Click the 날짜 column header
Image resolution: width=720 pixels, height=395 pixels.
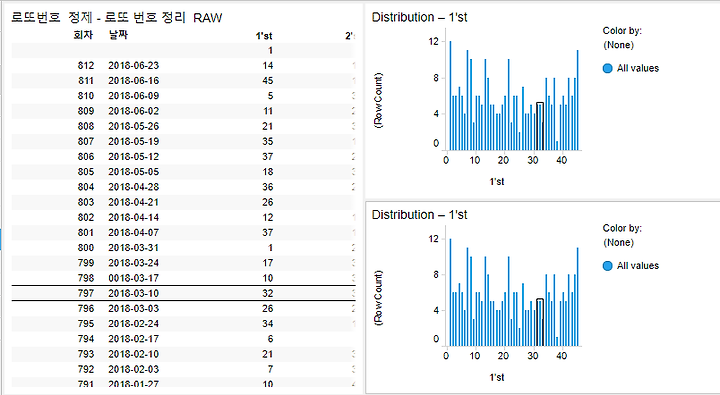(x=118, y=35)
